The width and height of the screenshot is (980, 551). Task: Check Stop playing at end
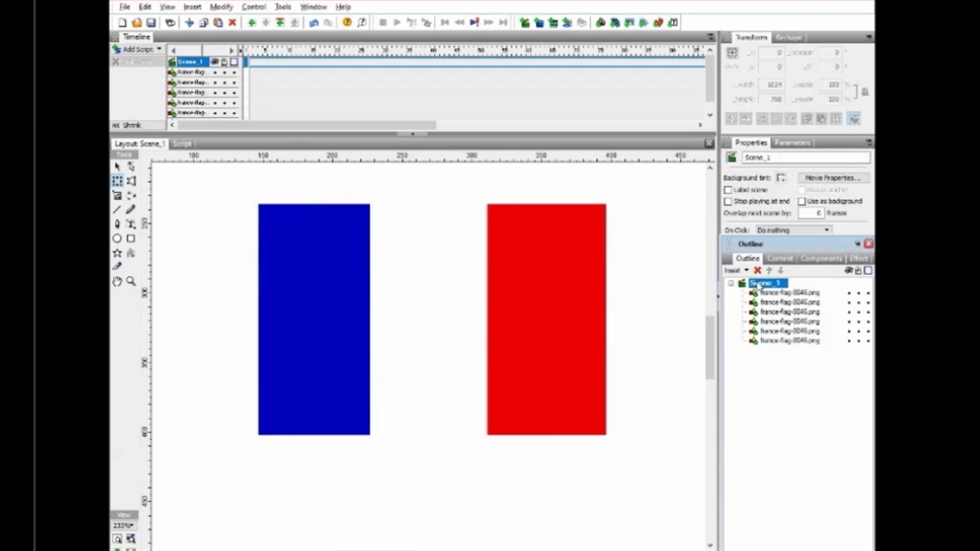728,201
